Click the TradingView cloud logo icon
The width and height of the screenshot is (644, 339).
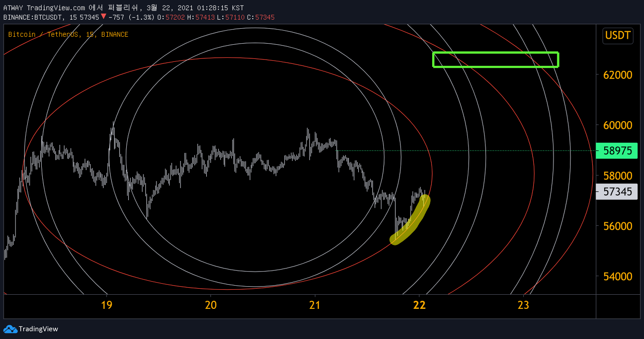click(10, 329)
